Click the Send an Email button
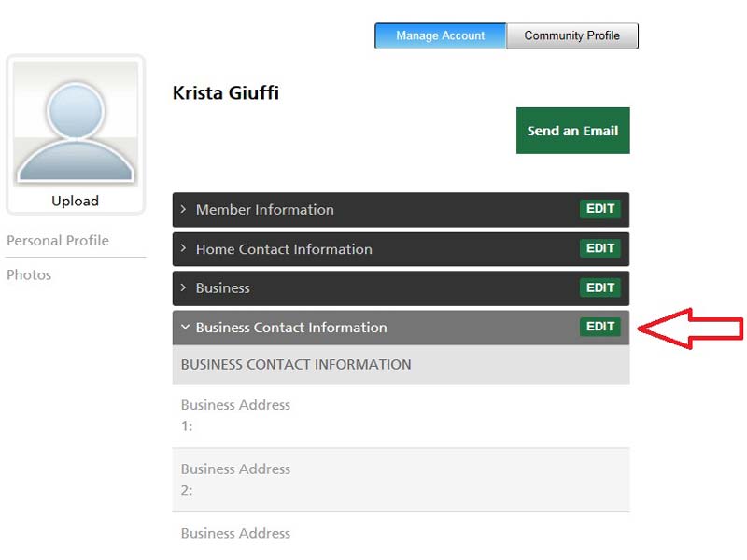The image size is (747, 560). [x=572, y=131]
